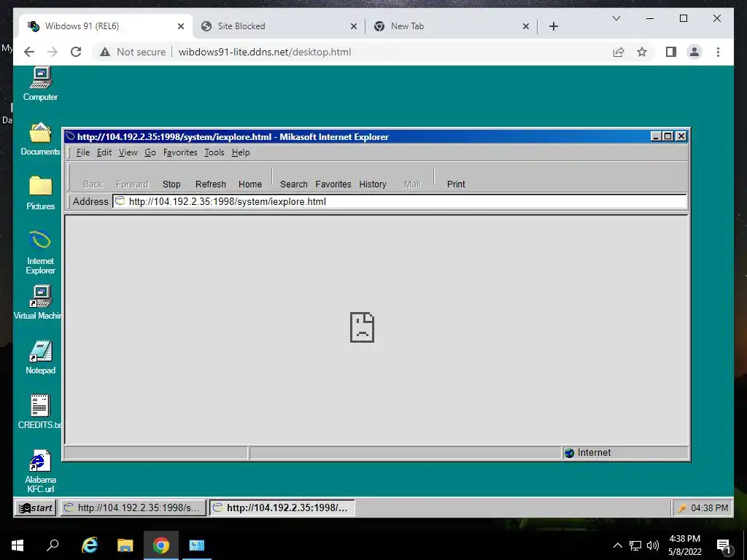Open the Chrome three-dot menu
The height and width of the screenshot is (560, 747).
click(718, 52)
